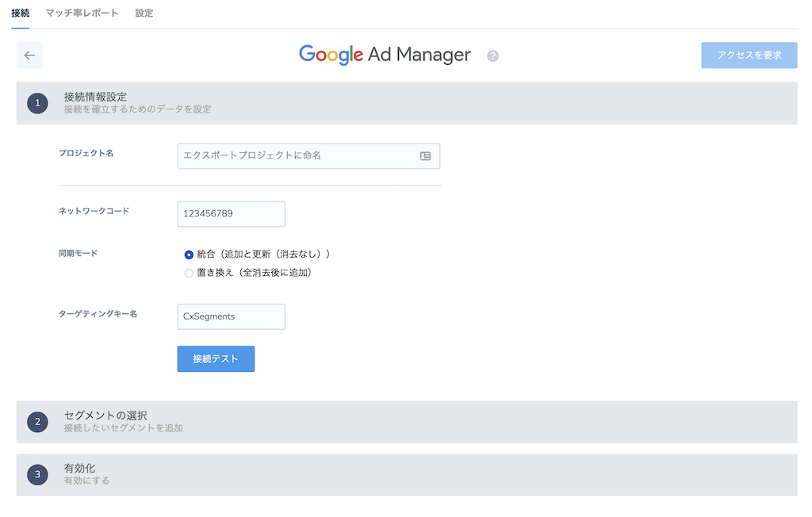812x517 pixels.
Task: Click the Google Ad Manager logo
Action: tap(385, 55)
